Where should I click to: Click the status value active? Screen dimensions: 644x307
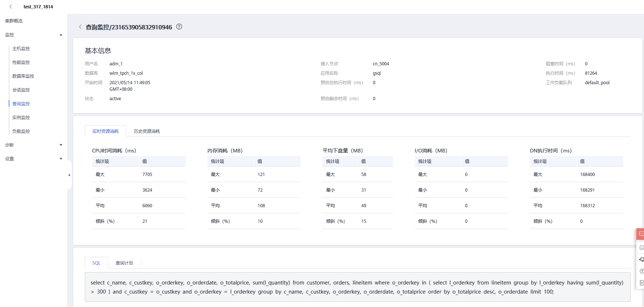pyautogui.click(x=115, y=99)
